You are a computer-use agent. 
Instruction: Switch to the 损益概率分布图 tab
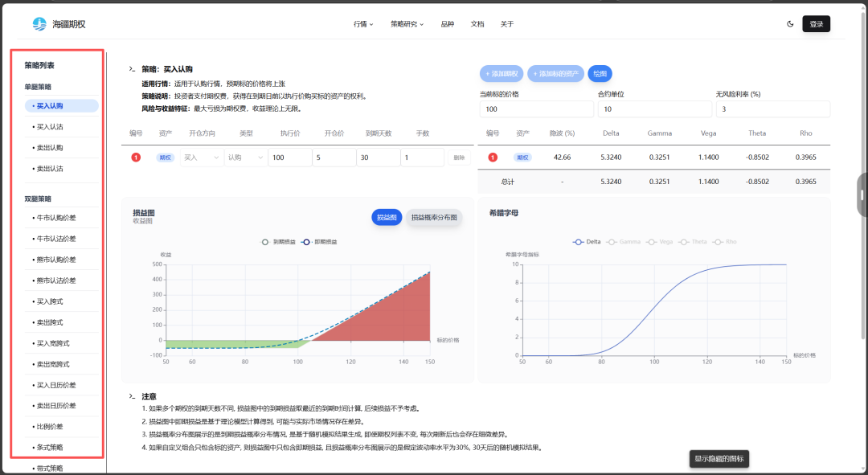(434, 217)
